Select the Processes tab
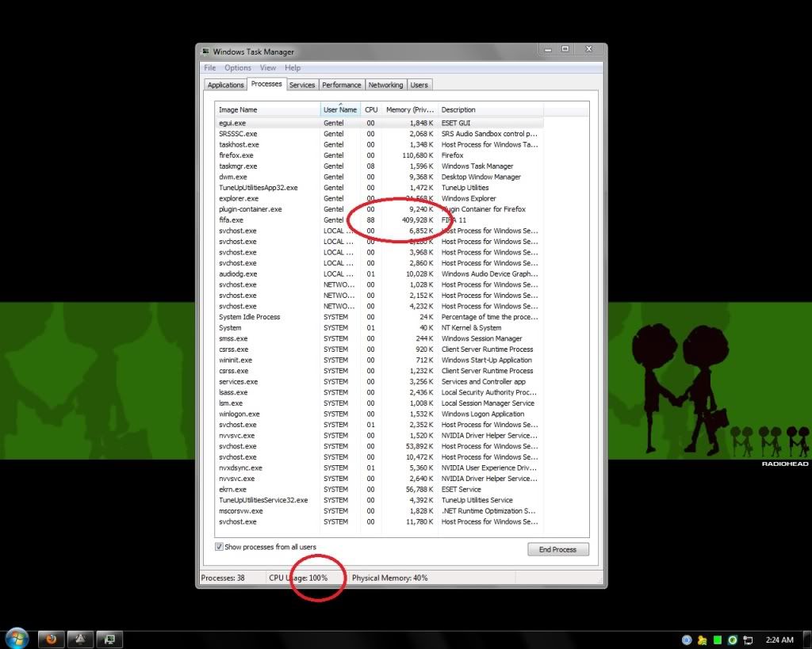 click(266, 84)
